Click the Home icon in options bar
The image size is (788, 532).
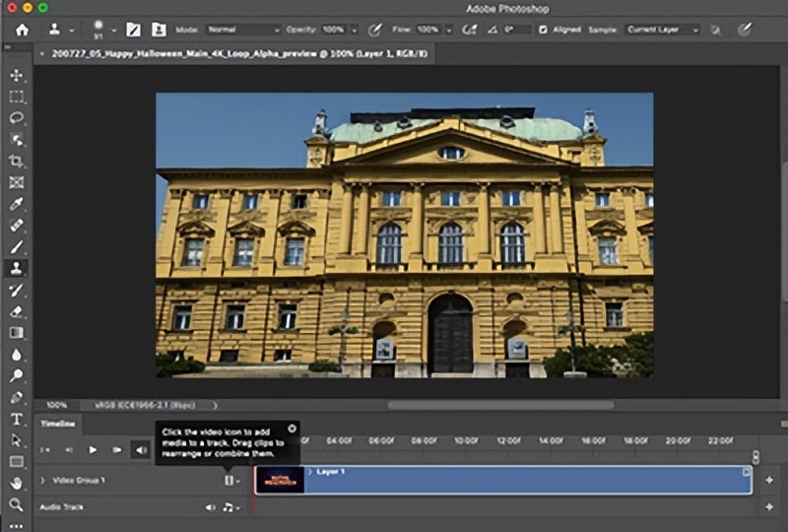pyautogui.click(x=22, y=30)
